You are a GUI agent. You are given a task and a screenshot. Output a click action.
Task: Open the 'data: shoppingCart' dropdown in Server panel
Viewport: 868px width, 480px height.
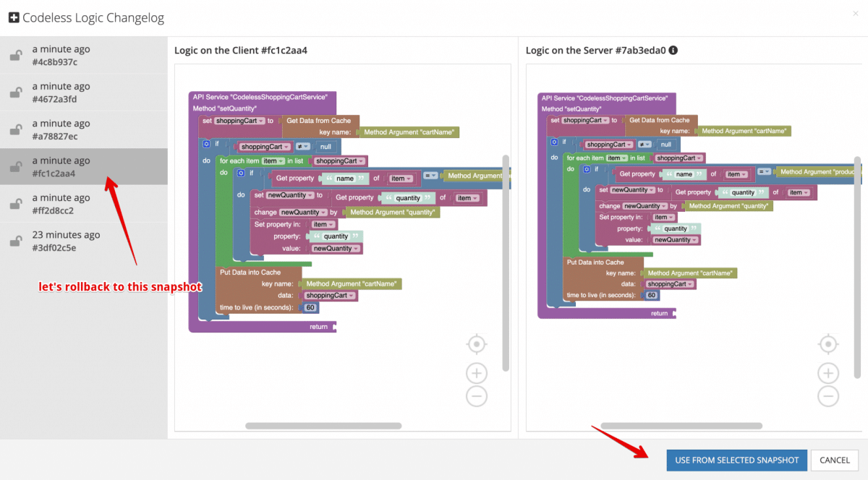click(670, 284)
